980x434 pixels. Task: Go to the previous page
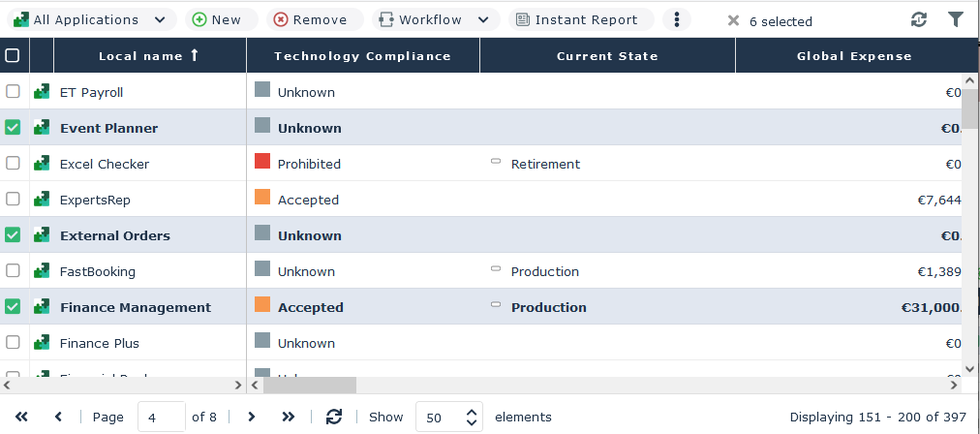[58, 417]
